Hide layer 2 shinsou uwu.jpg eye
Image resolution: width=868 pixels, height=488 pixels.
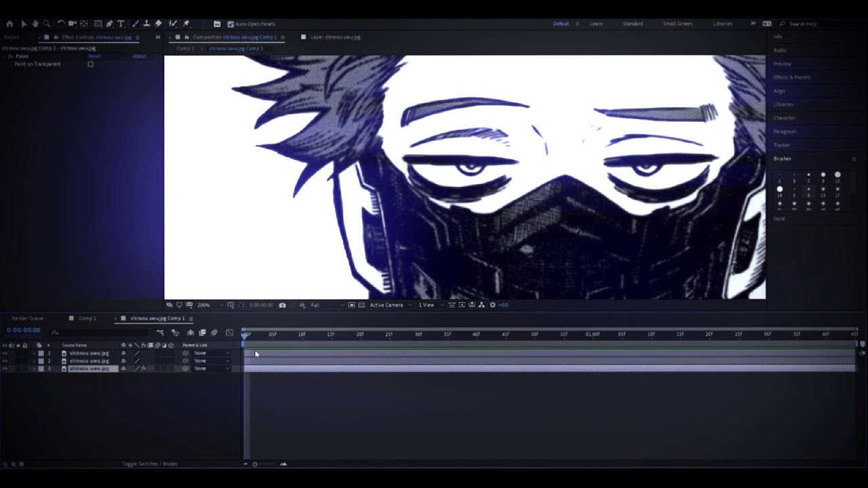pos(5,361)
